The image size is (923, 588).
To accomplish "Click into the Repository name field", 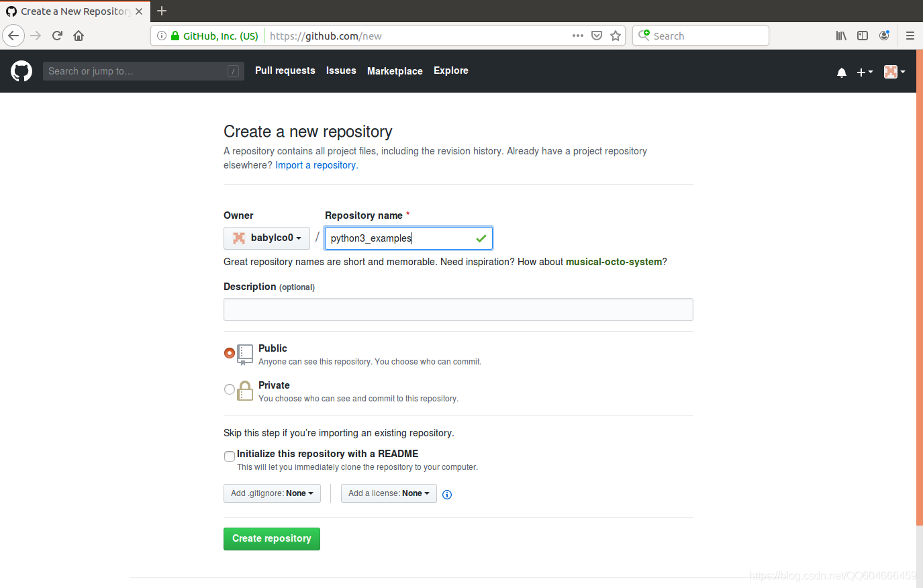I will (409, 238).
